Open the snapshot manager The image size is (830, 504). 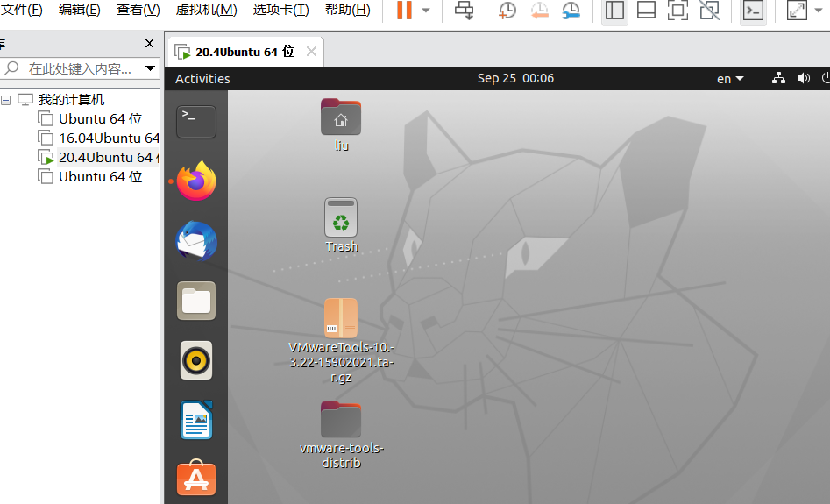pyautogui.click(x=571, y=10)
